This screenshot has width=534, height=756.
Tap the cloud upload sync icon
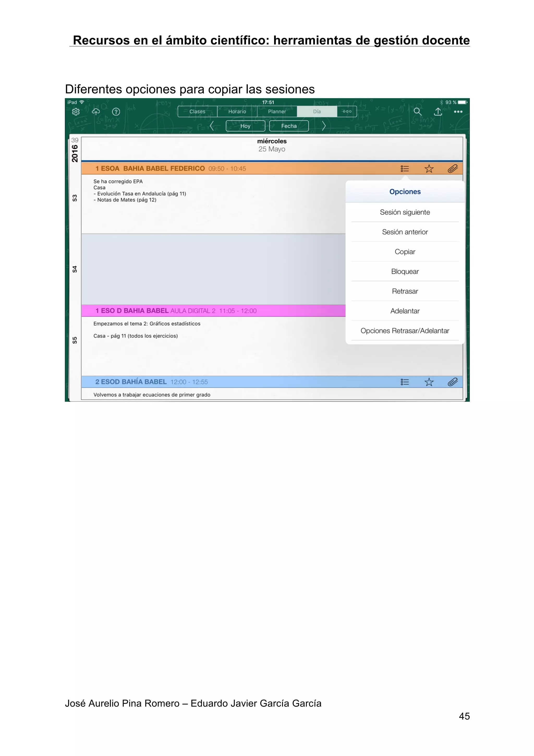tap(96, 112)
